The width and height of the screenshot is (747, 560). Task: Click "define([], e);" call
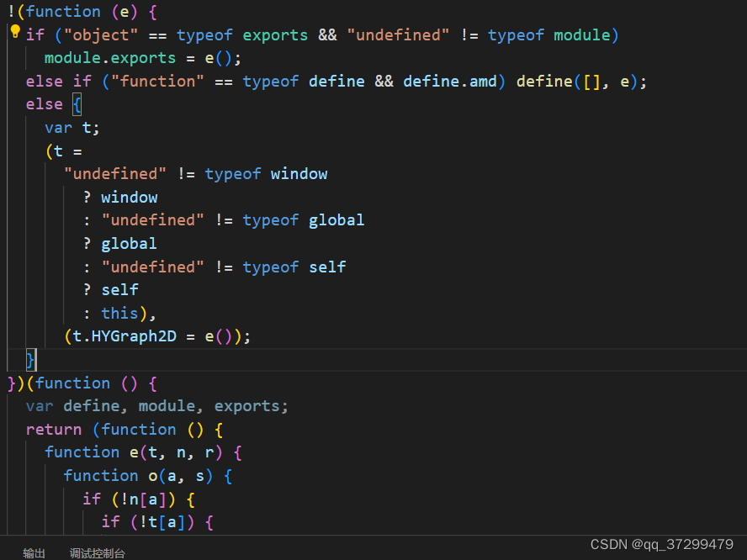tap(581, 82)
